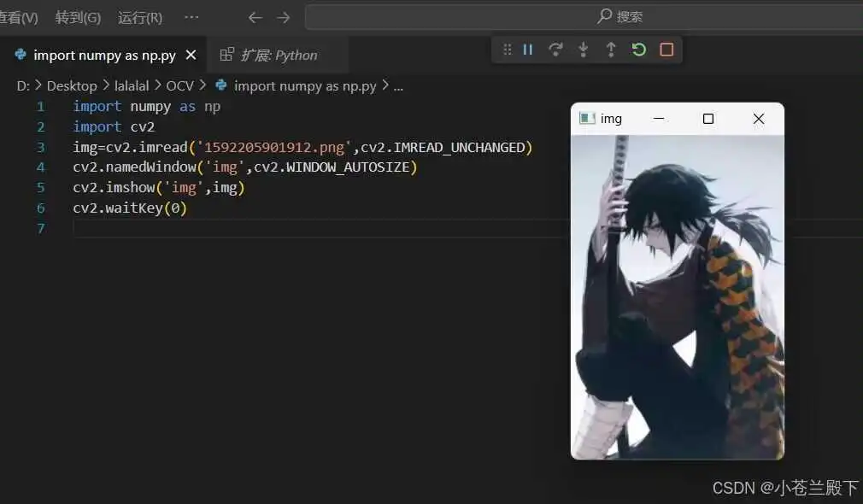Click the debug Step Into arrow

(584, 50)
